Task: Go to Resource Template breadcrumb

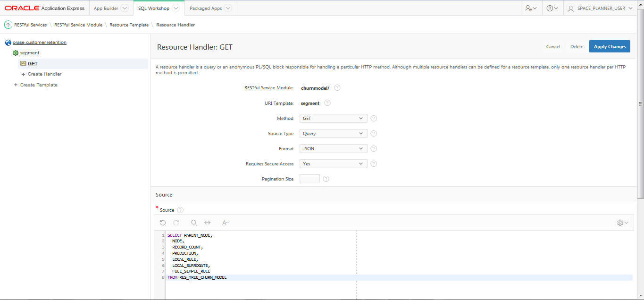Action: 129,25
